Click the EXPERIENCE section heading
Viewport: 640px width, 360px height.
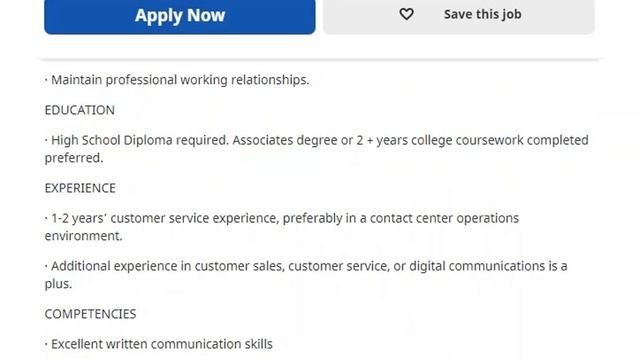point(80,188)
